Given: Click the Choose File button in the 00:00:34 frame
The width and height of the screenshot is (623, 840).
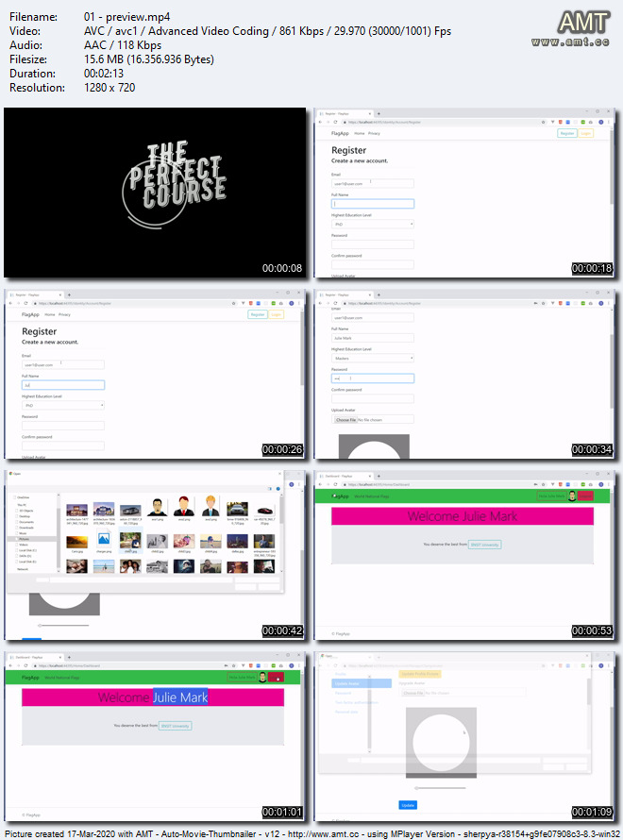Looking at the screenshot, I should tap(346, 419).
